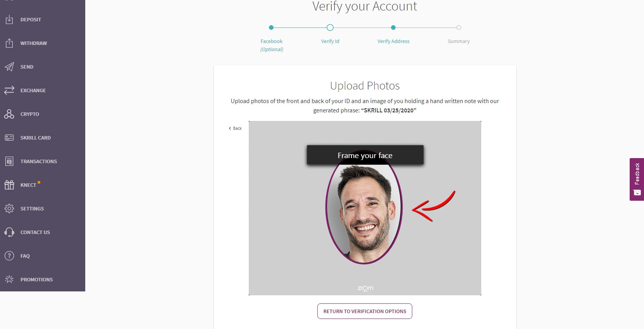Click the Withdraw icon in sidebar

point(9,43)
